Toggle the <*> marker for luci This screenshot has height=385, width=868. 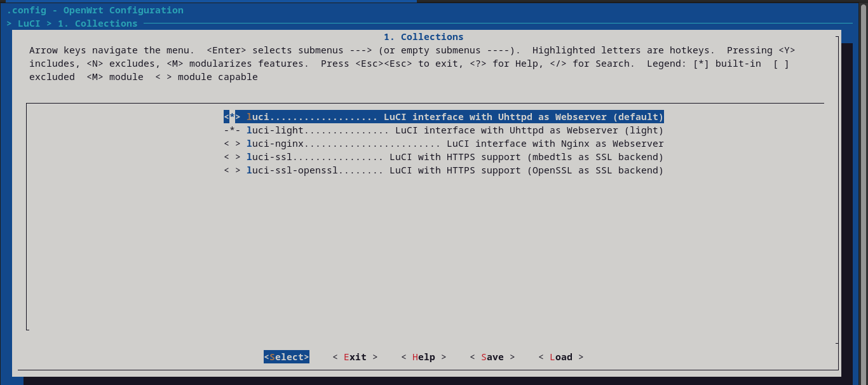pos(232,117)
